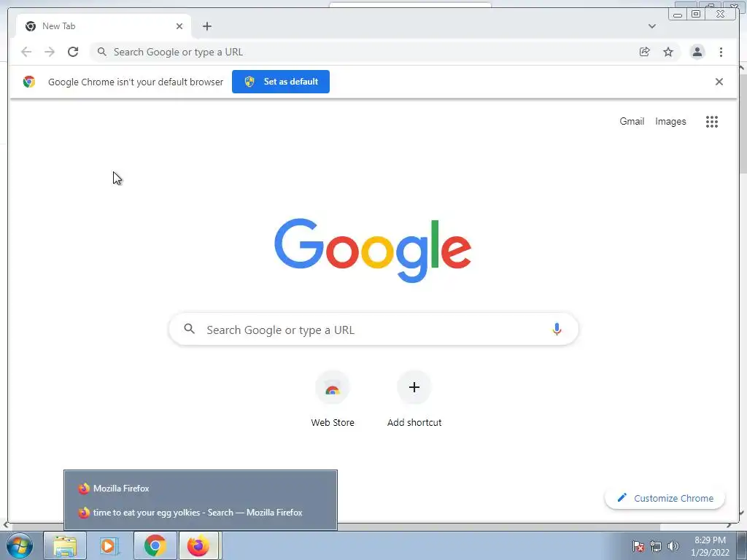Click the Google logo
This screenshot has height=560, width=747.
[373, 249]
